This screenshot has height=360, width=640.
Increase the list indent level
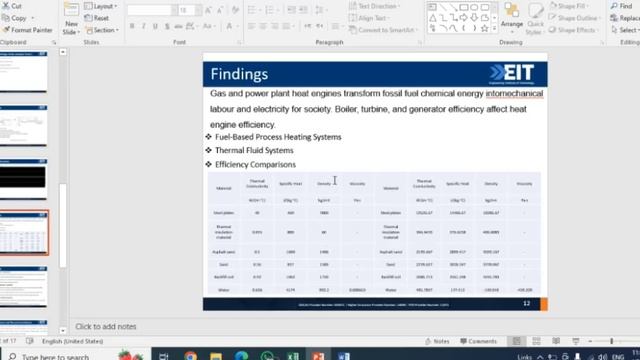303,10
